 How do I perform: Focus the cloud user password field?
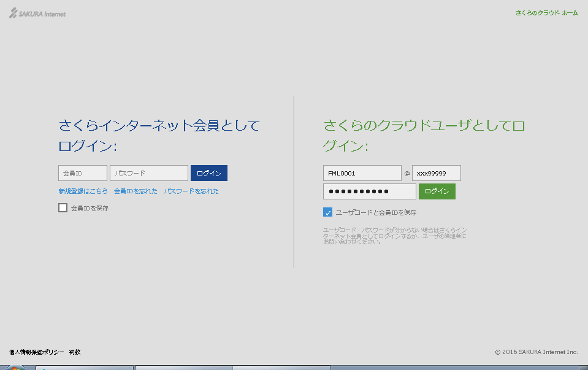point(369,191)
